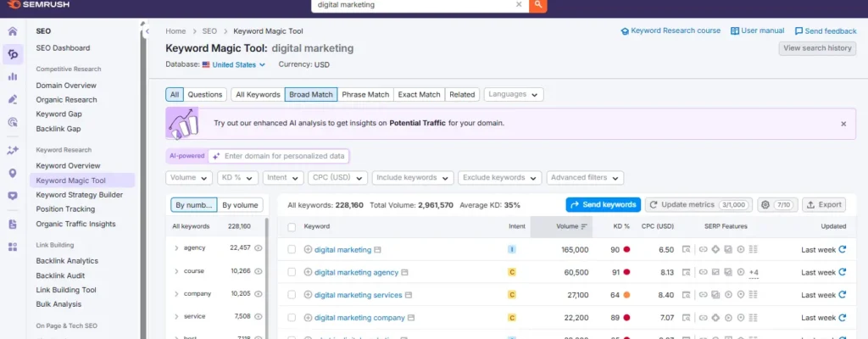Open the Home icon in left rail
868x339 pixels.
12,31
